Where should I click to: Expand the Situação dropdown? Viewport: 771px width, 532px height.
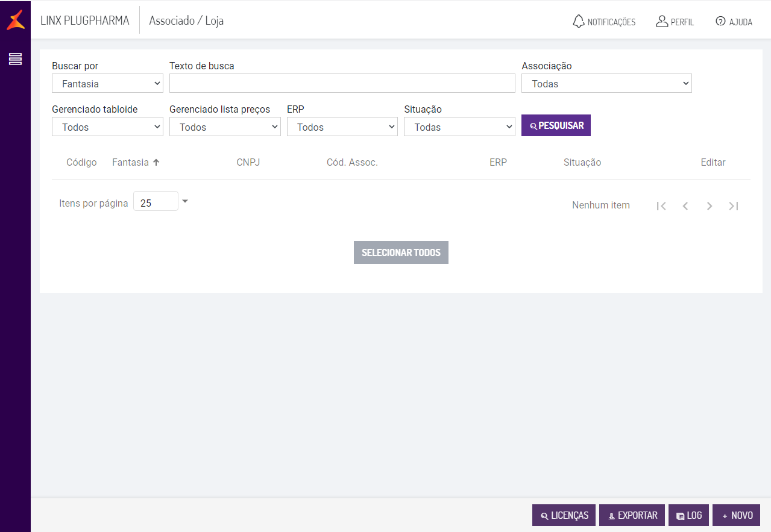click(459, 127)
